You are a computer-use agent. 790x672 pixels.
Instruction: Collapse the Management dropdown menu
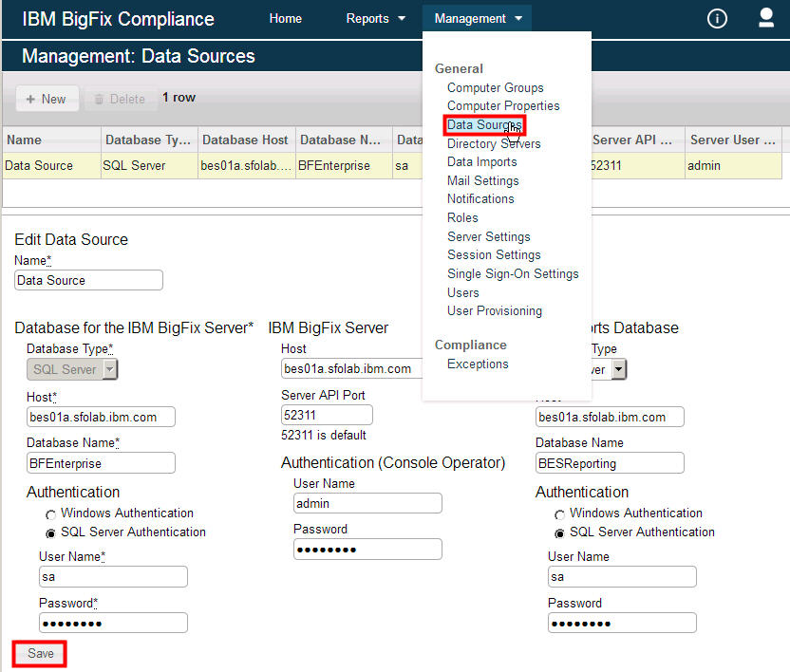477,19
